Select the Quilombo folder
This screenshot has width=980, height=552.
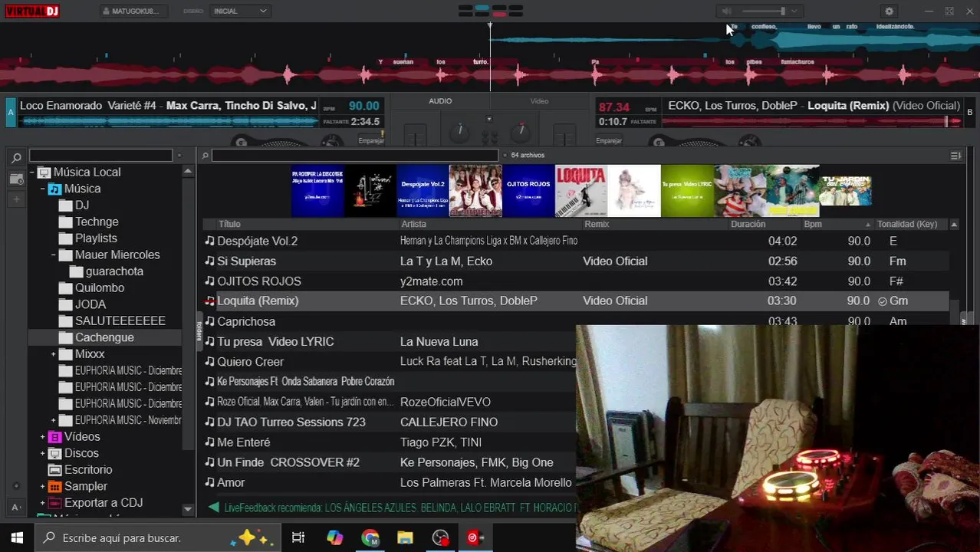pos(100,288)
